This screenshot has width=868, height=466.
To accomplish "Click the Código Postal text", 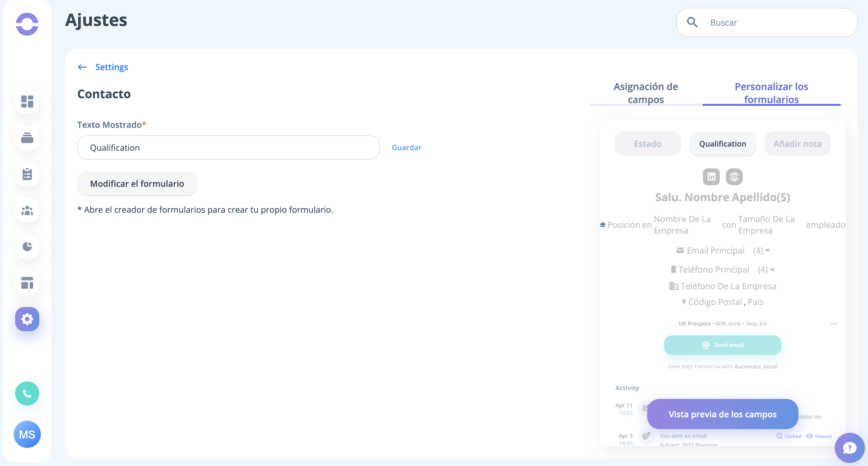I will [x=715, y=302].
